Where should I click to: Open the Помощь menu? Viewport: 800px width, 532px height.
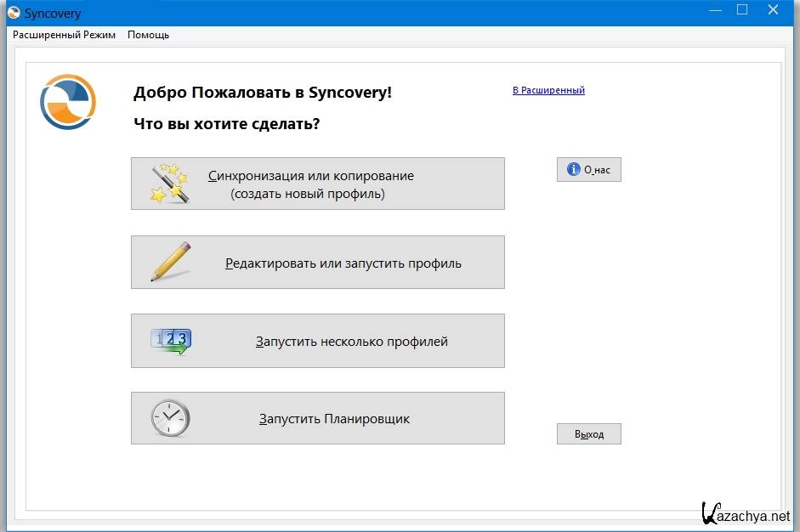(148, 35)
